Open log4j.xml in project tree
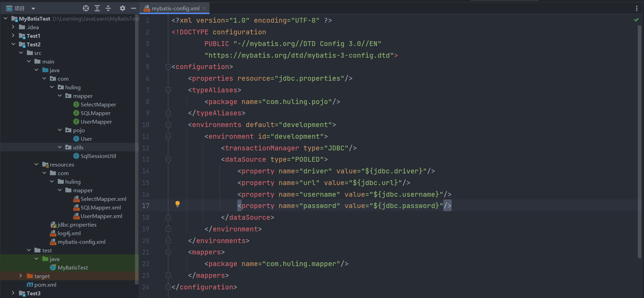The height and width of the screenshot is (298, 644). pyautogui.click(x=69, y=233)
